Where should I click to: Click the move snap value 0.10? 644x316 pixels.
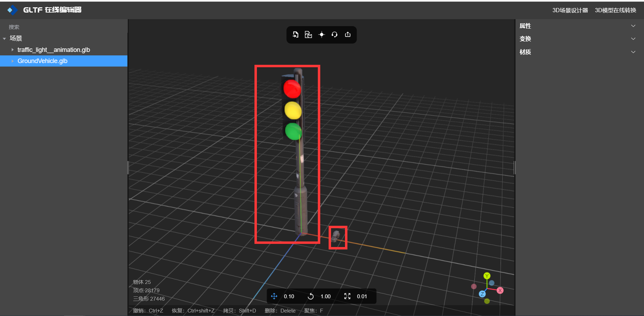tap(289, 296)
